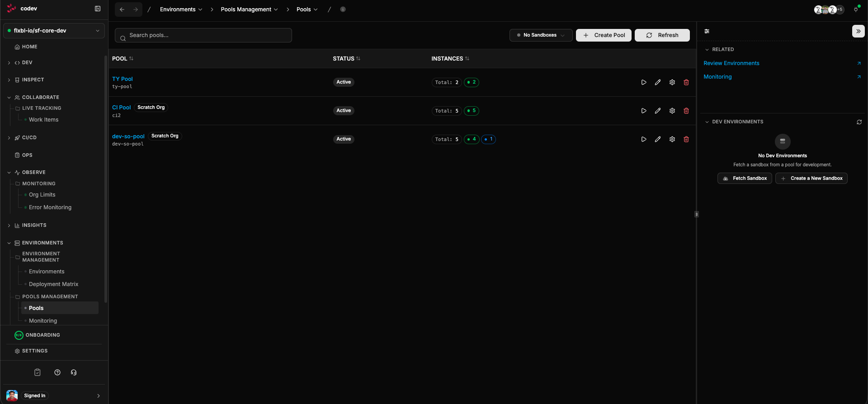Click the user profile avatar
The width and height of the screenshot is (868, 404).
(x=12, y=395)
